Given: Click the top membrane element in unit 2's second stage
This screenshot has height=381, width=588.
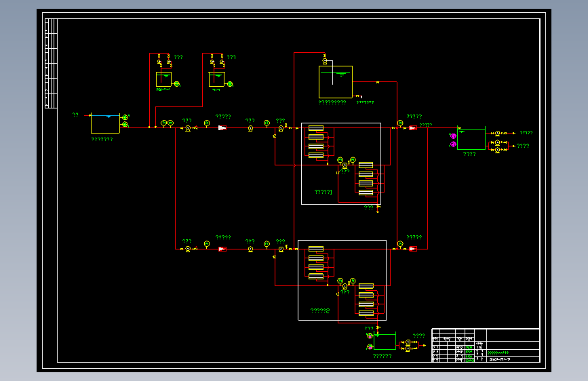Looking at the screenshot, I should (x=366, y=286).
